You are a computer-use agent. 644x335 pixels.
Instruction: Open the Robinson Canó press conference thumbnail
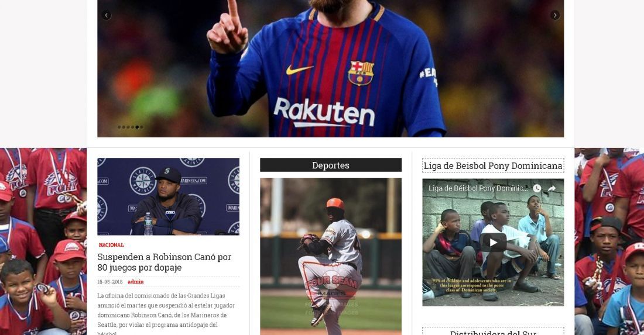tap(169, 196)
